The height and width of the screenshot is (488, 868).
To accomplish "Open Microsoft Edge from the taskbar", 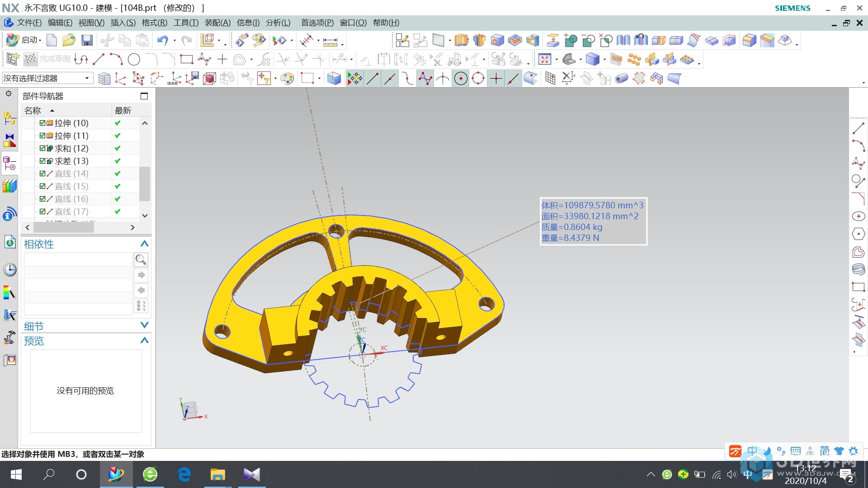I will click(x=184, y=474).
